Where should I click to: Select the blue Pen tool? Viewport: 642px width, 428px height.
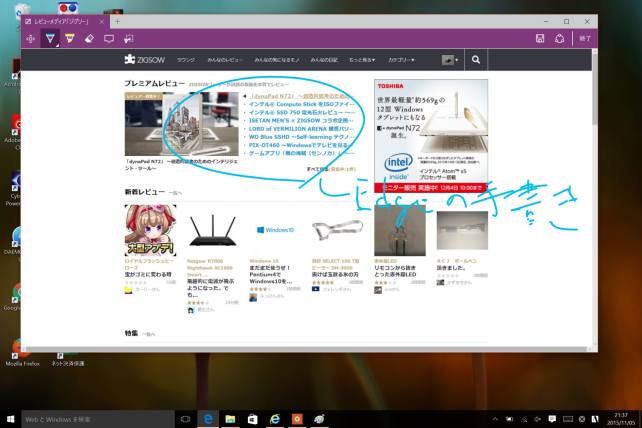[50, 38]
